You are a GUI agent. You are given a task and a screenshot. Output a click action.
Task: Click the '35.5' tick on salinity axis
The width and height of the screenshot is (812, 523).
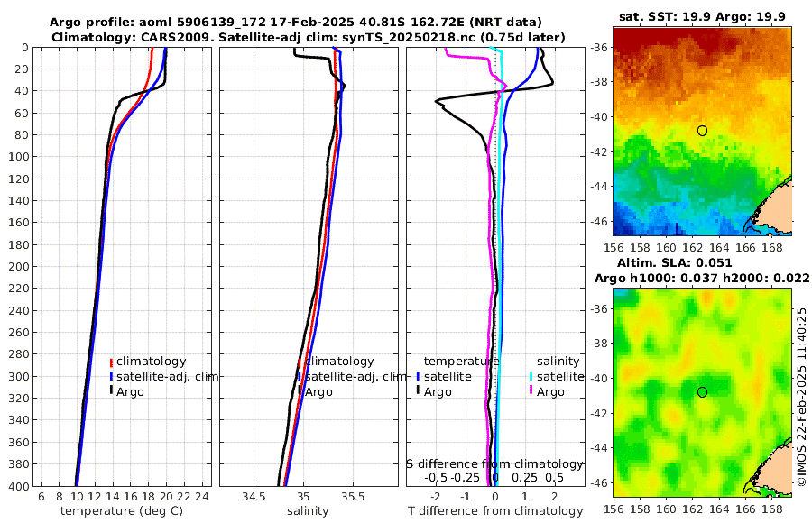[x=352, y=496]
